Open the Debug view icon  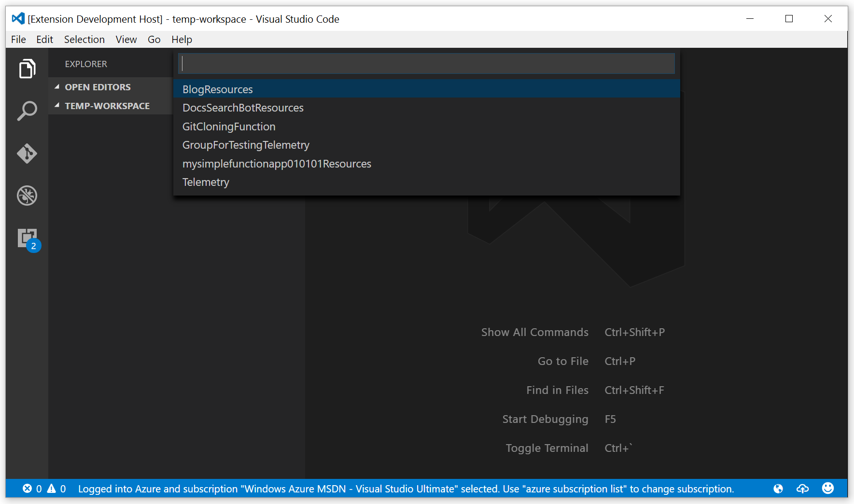coord(27,196)
